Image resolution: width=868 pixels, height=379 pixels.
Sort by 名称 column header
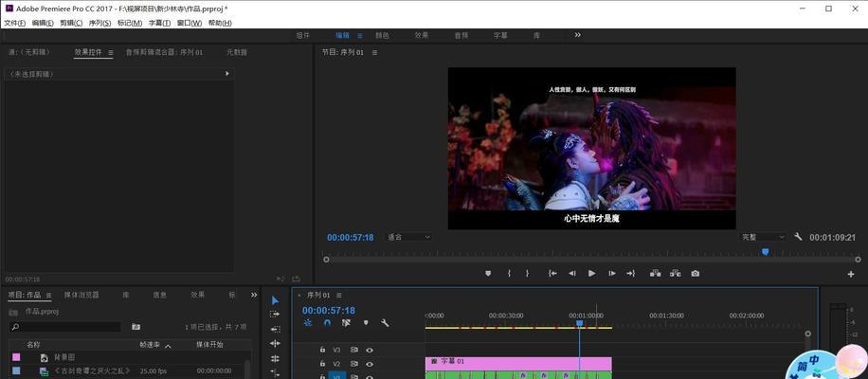[33, 344]
